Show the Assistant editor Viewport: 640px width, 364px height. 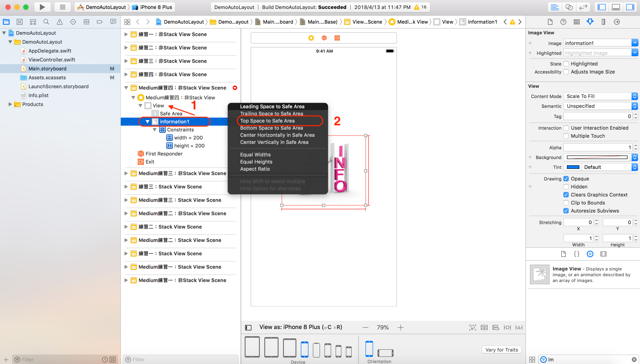tap(569, 7)
